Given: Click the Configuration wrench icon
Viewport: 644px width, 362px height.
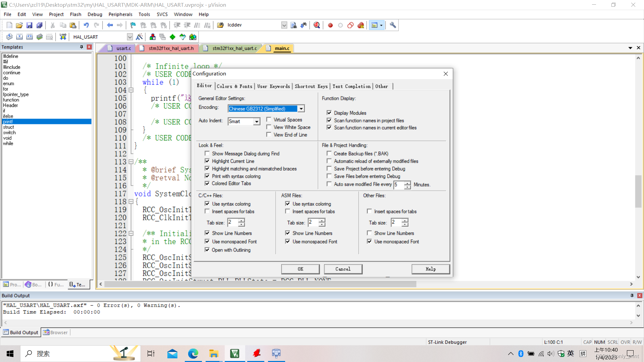Looking at the screenshot, I should tap(393, 25).
